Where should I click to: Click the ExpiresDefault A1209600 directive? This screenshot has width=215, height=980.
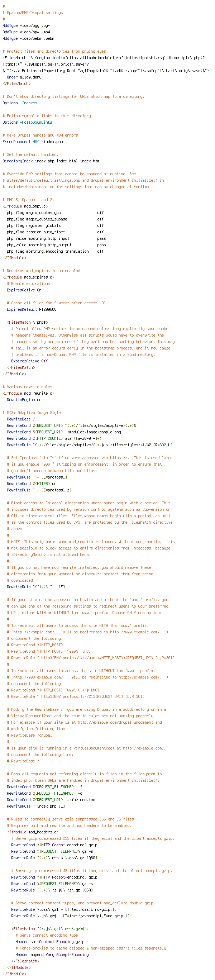pyautogui.click(x=32, y=310)
